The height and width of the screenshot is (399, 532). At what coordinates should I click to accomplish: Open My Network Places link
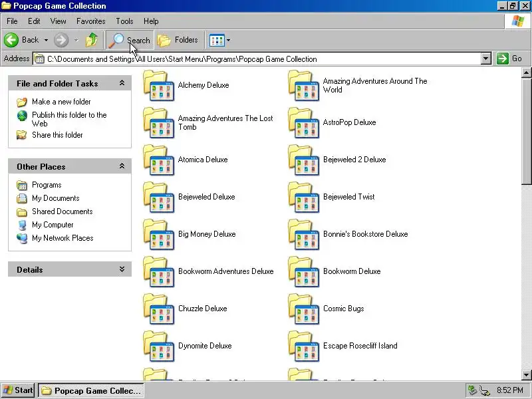[63, 238]
